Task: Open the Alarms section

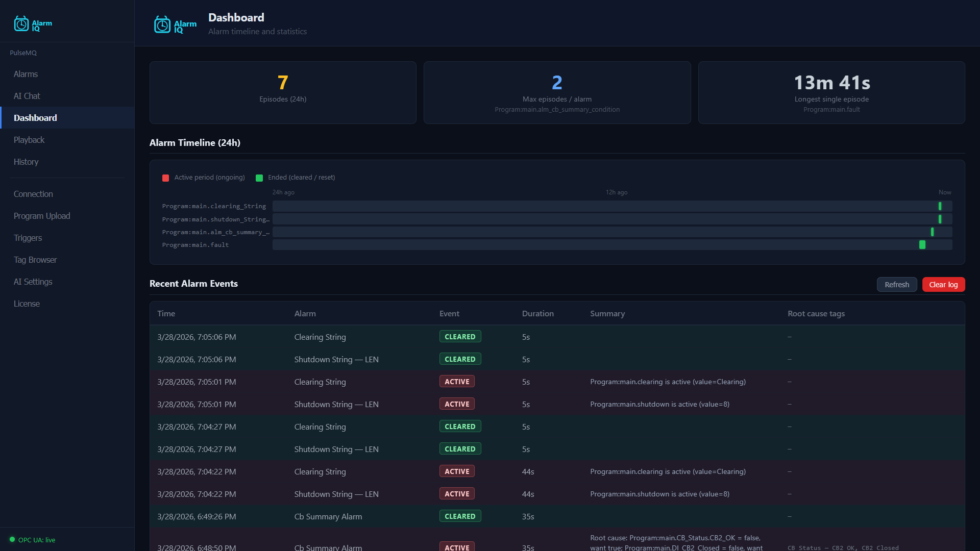Action: (26, 74)
